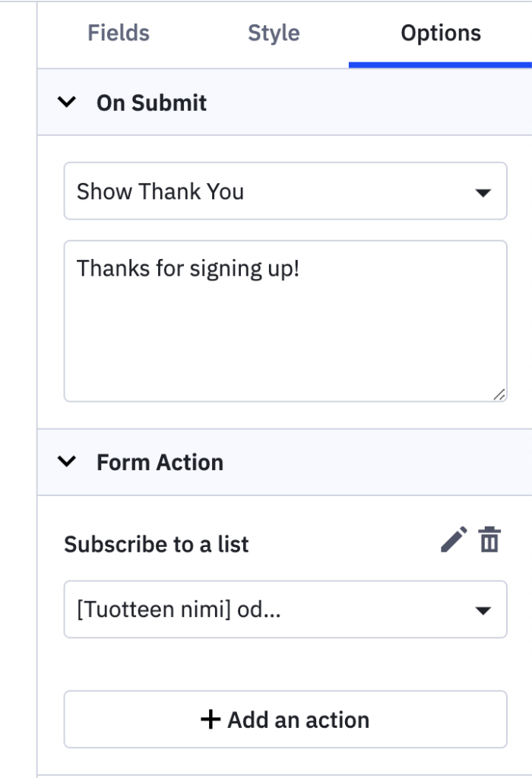Click the plus icon on Add an action
This screenshot has height=778, width=532.
coord(210,719)
